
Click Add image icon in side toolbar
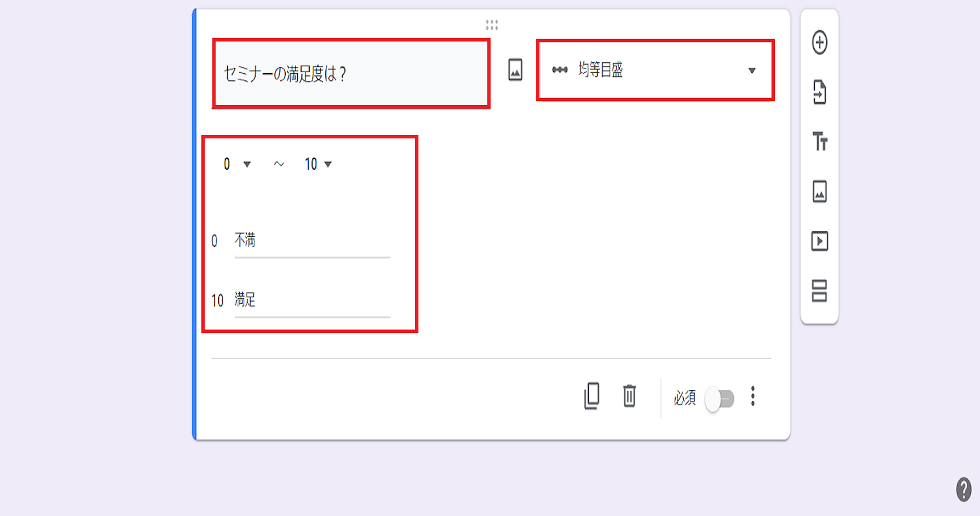click(x=820, y=191)
